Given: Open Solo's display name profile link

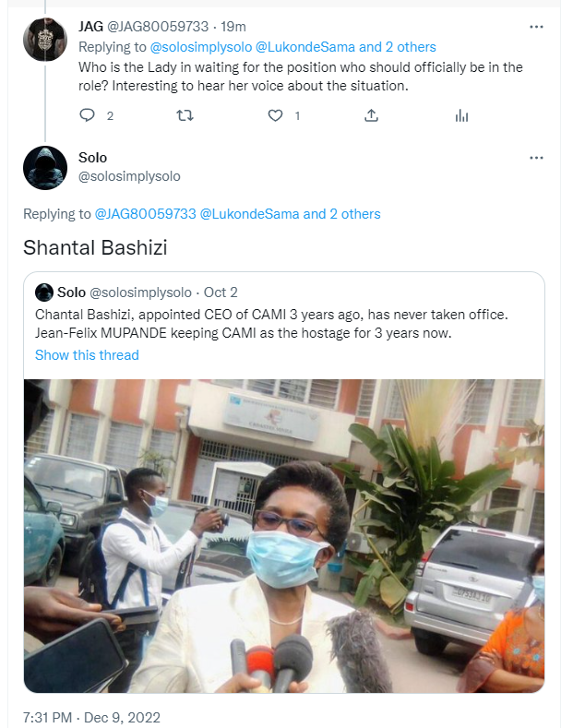Looking at the screenshot, I should 93,158.
